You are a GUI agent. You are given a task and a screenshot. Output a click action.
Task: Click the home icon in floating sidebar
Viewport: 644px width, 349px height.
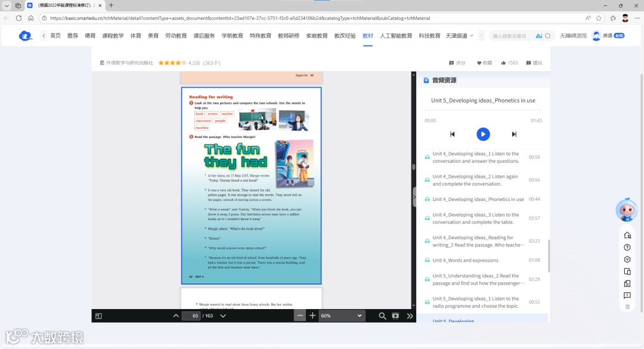(627, 235)
